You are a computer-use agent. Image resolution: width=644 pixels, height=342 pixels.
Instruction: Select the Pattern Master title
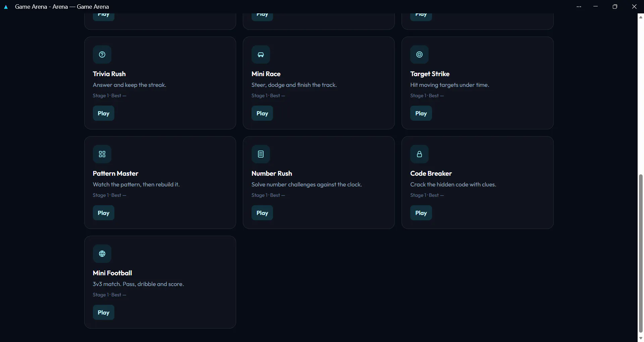(x=115, y=173)
